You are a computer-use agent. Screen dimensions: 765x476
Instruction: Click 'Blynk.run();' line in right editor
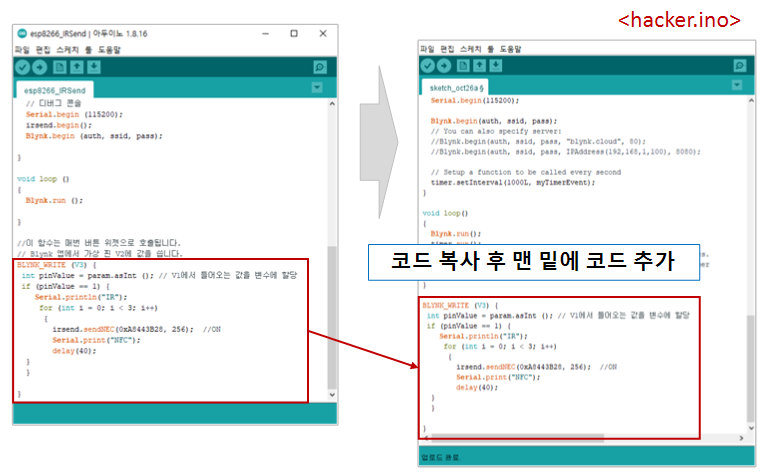[x=456, y=234]
